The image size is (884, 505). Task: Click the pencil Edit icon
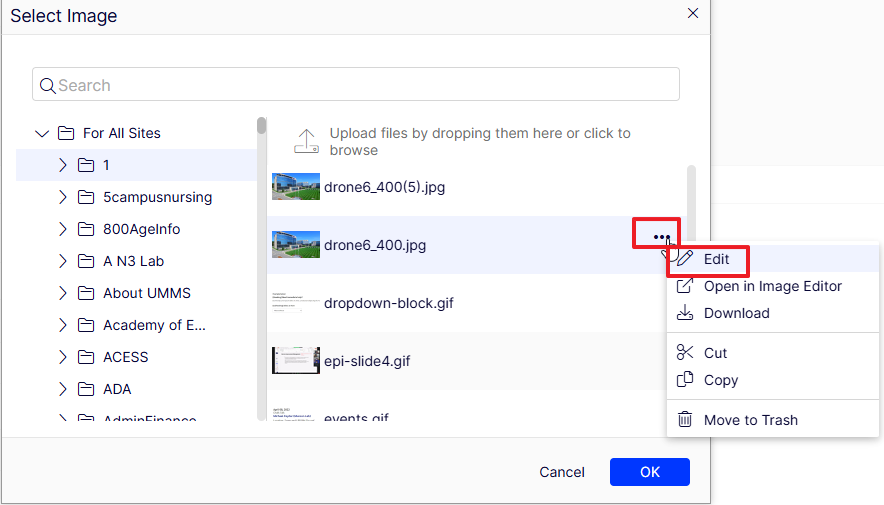tap(685, 259)
